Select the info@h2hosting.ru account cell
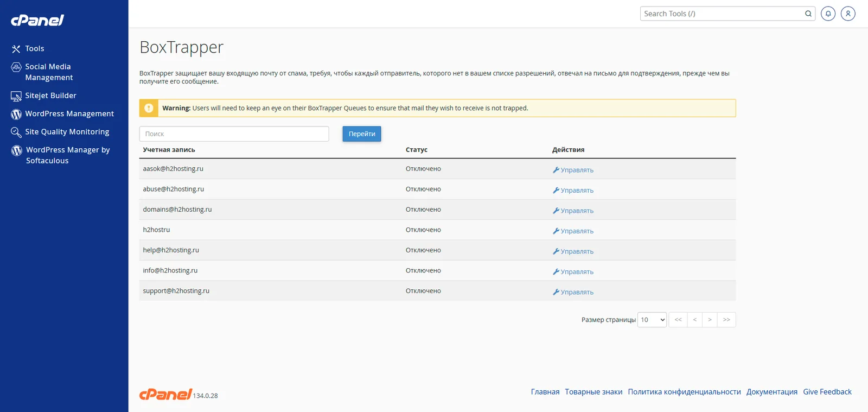This screenshot has width=868, height=412. 170,271
